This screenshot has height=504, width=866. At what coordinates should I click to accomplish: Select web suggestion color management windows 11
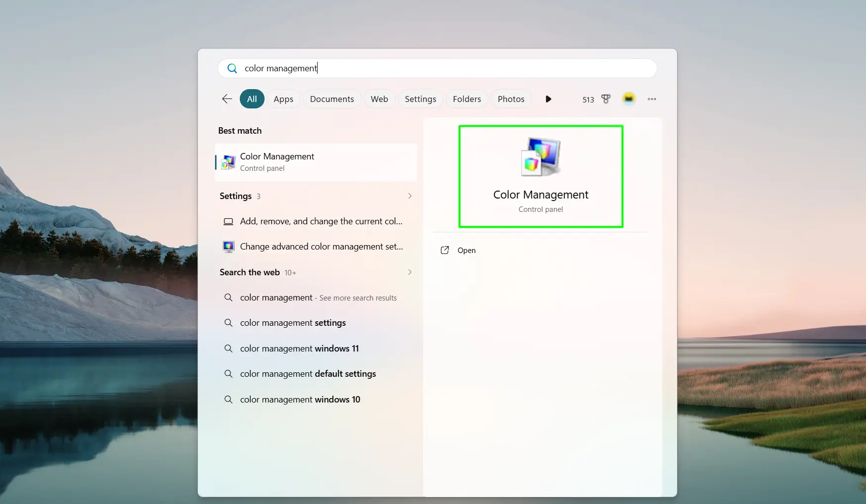[x=316, y=349]
